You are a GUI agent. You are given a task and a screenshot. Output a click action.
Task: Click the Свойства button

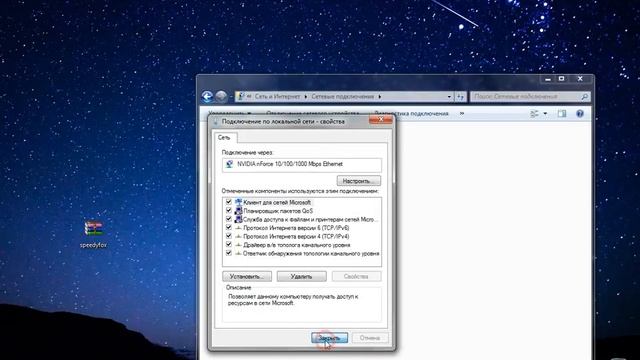pyautogui.click(x=356, y=276)
